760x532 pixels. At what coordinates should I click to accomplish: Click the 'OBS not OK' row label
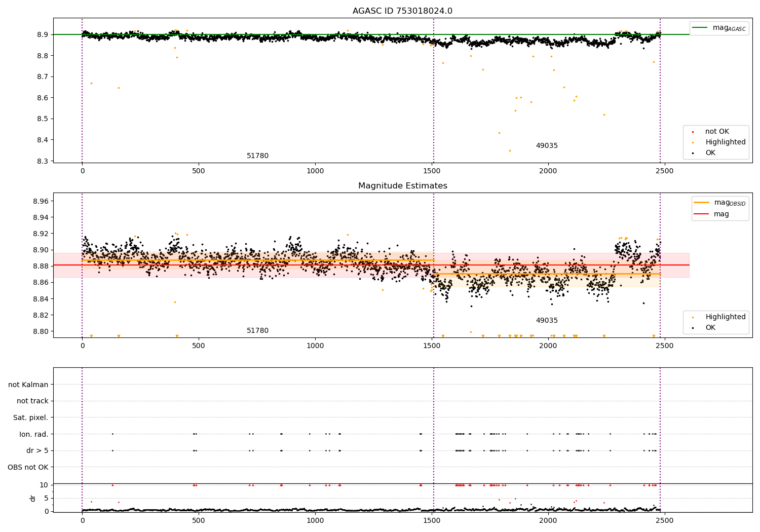(x=28, y=467)
